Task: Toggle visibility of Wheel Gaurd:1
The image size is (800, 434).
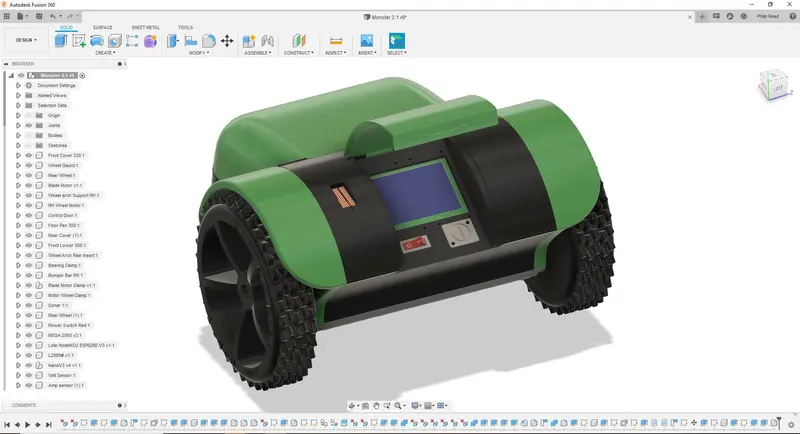Action: (x=29, y=165)
